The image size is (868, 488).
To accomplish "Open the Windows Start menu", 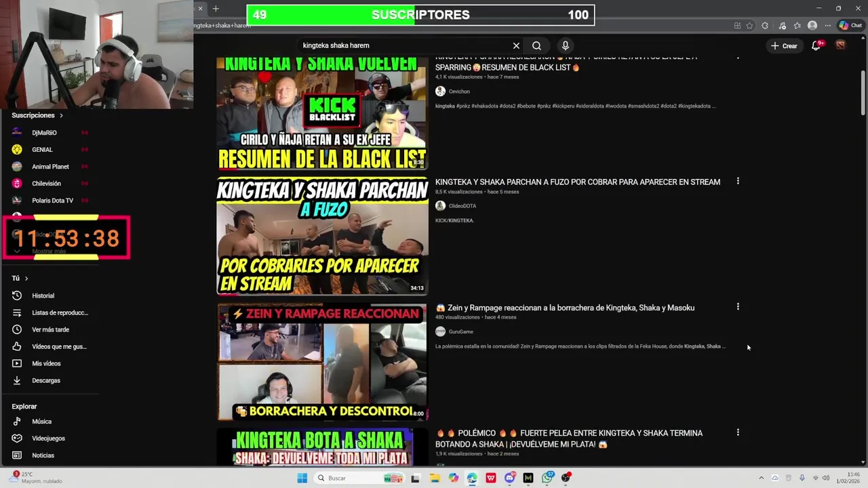I will pyautogui.click(x=302, y=478).
